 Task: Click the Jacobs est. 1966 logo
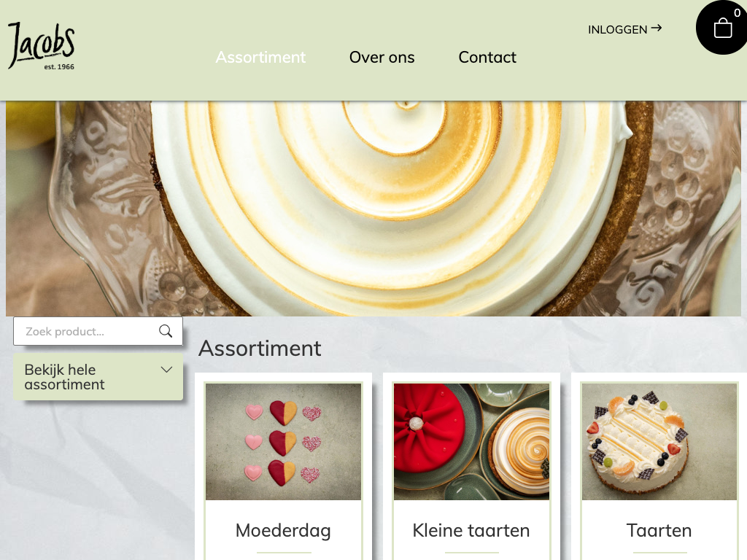click(42, 46)
